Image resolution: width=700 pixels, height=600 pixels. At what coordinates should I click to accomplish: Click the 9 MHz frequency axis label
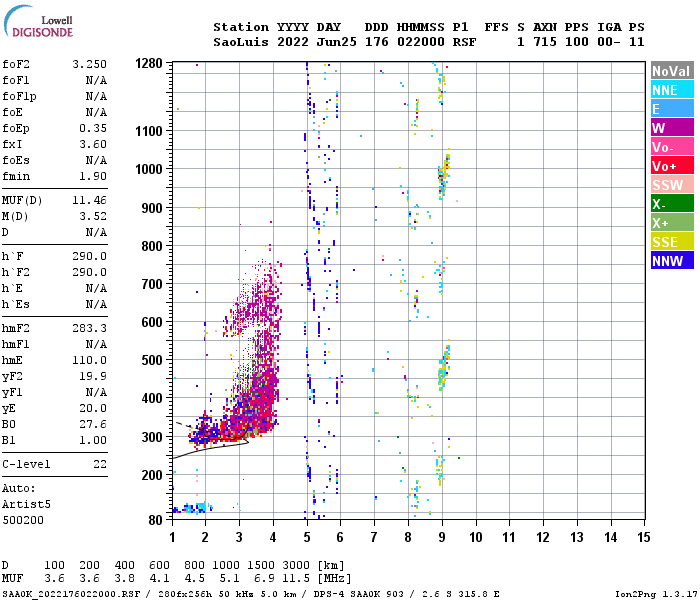click(442, 537)
